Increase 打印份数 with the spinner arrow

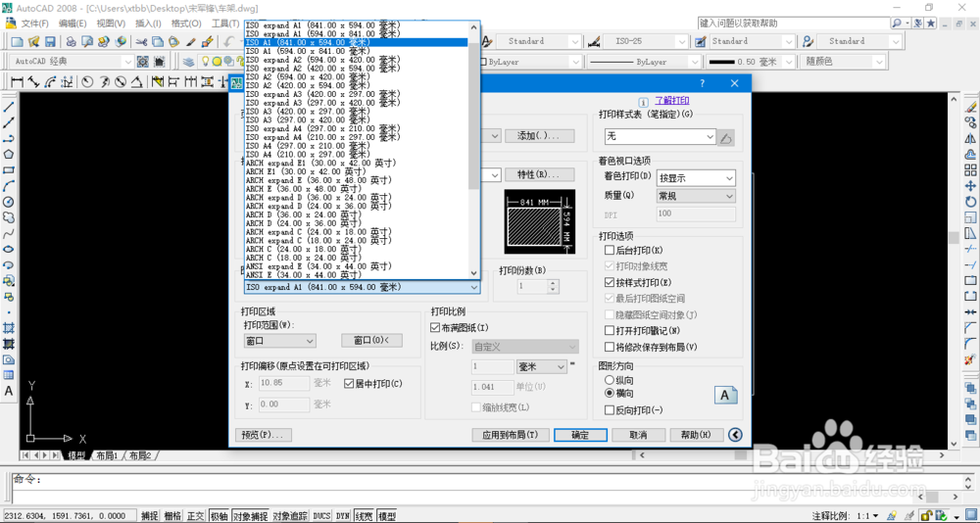552,283
